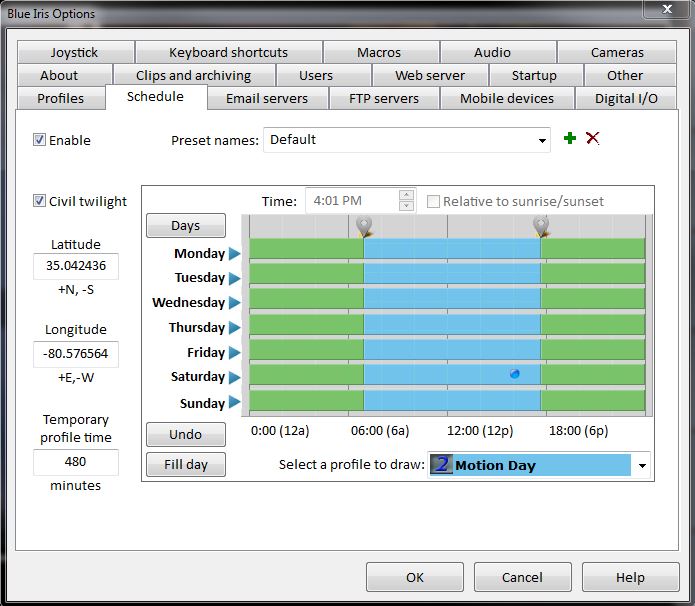Switch to the Keyboard shortcuts tab

229,52
